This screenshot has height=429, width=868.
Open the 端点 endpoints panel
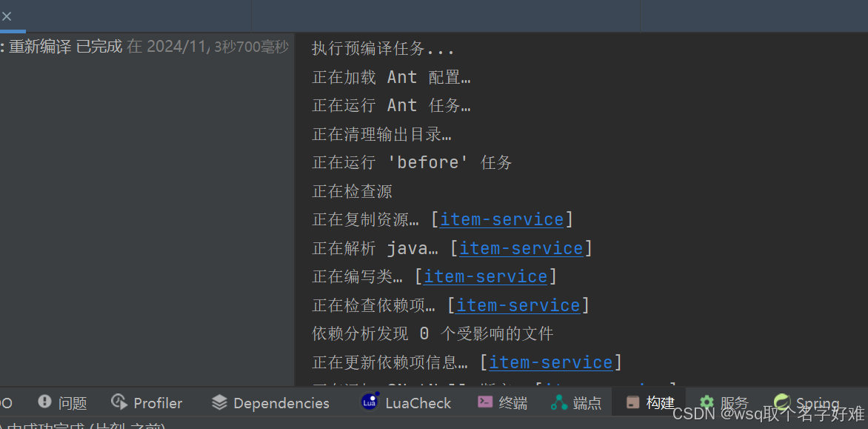pos(586,402)
